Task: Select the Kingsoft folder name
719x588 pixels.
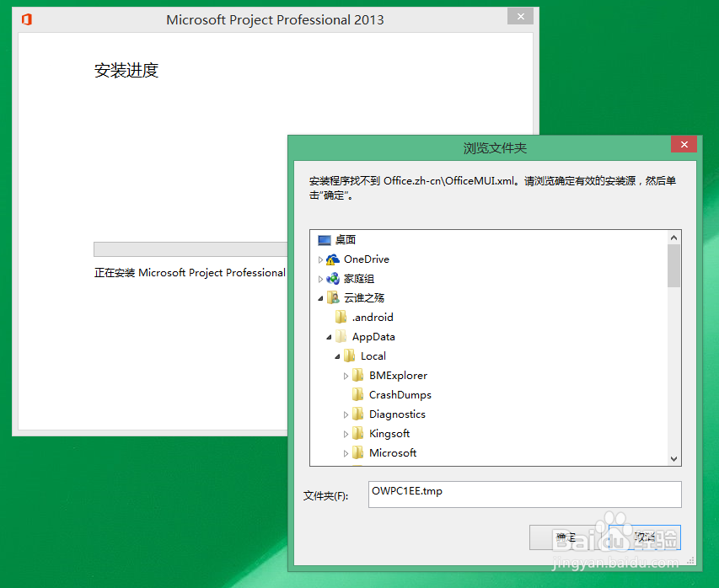Action: [x=389, y=434]
